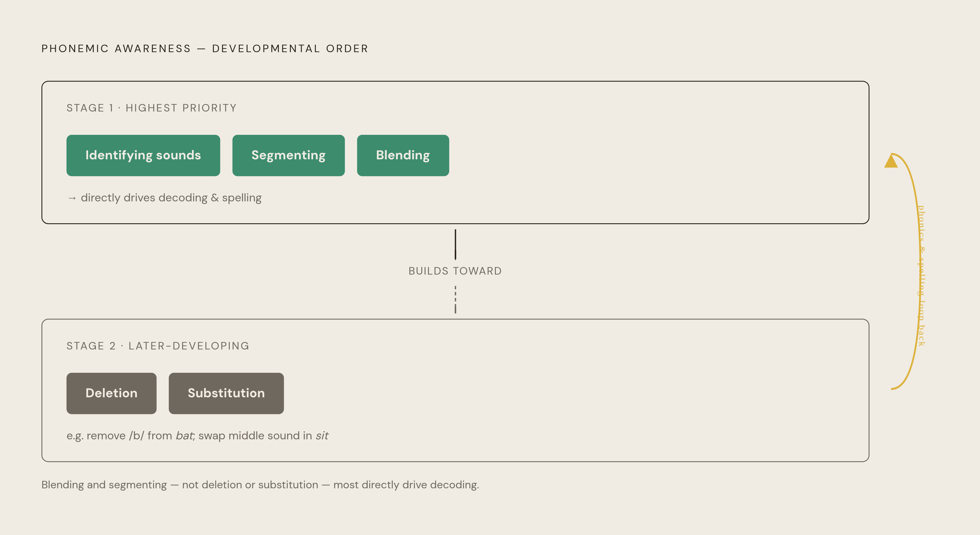Click the Blending skill chip
Image resolution: width=980 pixels, height=535 pixels.
pyautogui.click(x=403, y=155)
